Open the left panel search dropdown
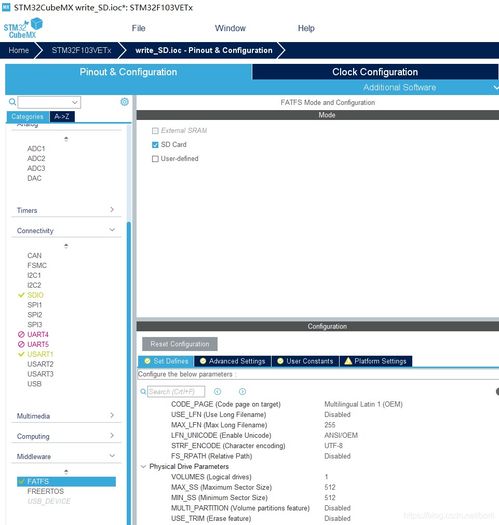Image resolution: width=499 pixels, height=525 pixels. tap(75, 102)
